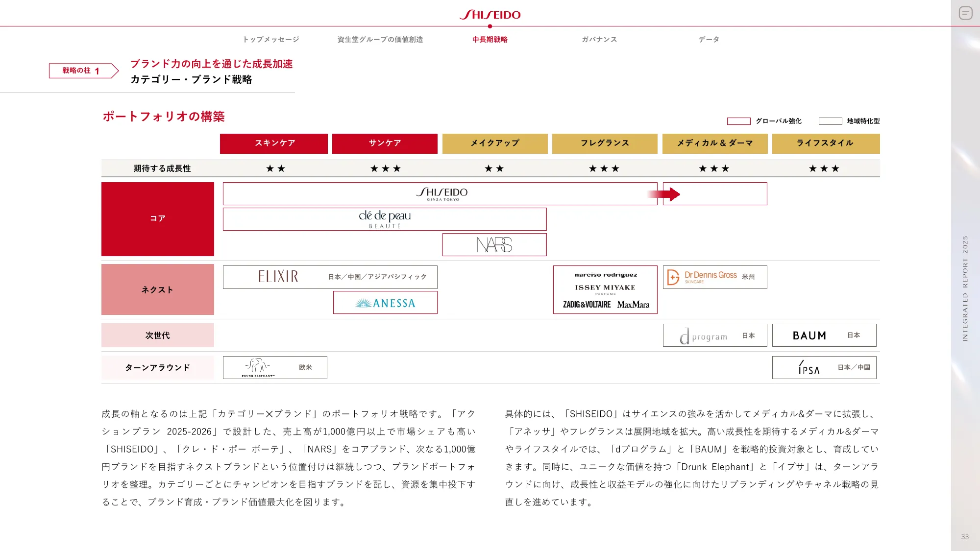Click the page number 33
Image resolution: width=980 pixels, height=551 pixels.
click(x=965, y=537)
